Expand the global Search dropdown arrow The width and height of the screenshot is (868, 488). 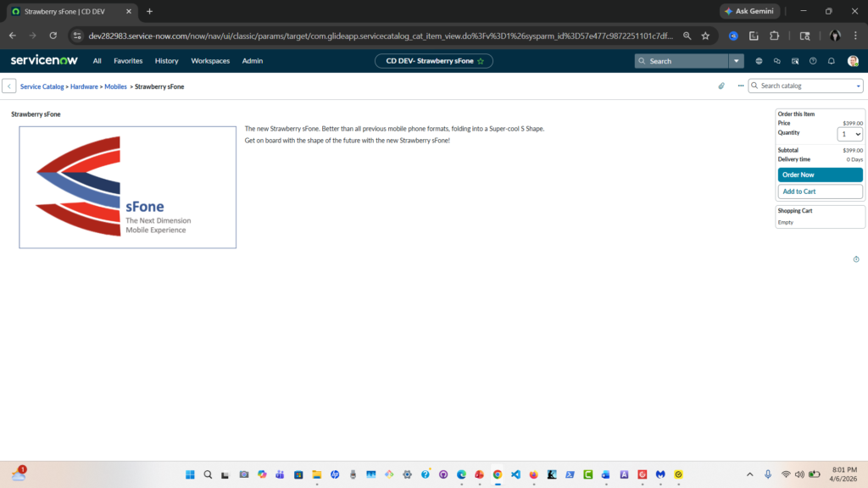tap(737, 61)
